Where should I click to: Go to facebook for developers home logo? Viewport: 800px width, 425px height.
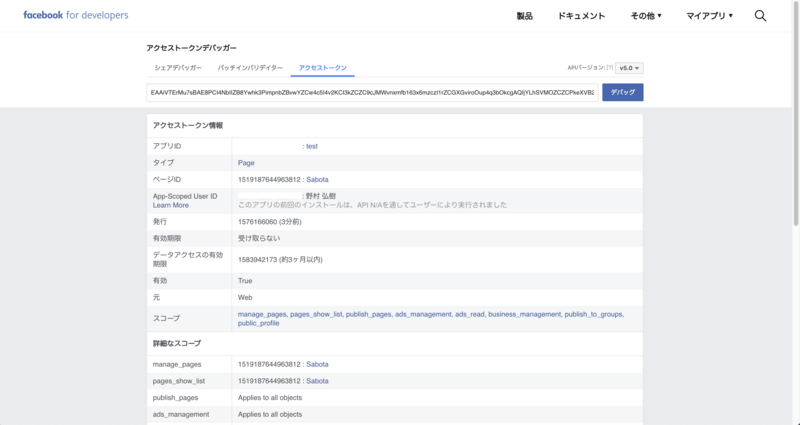76,15
